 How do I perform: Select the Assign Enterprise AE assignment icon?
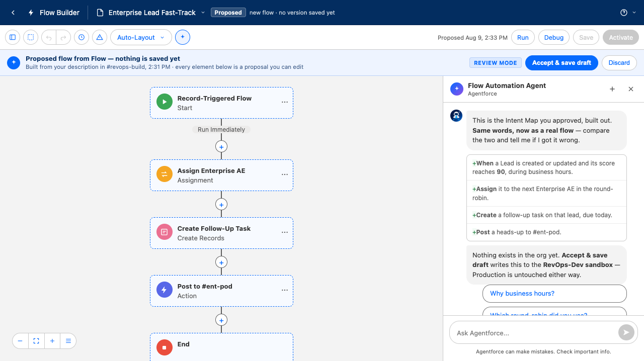coord(164,174)
